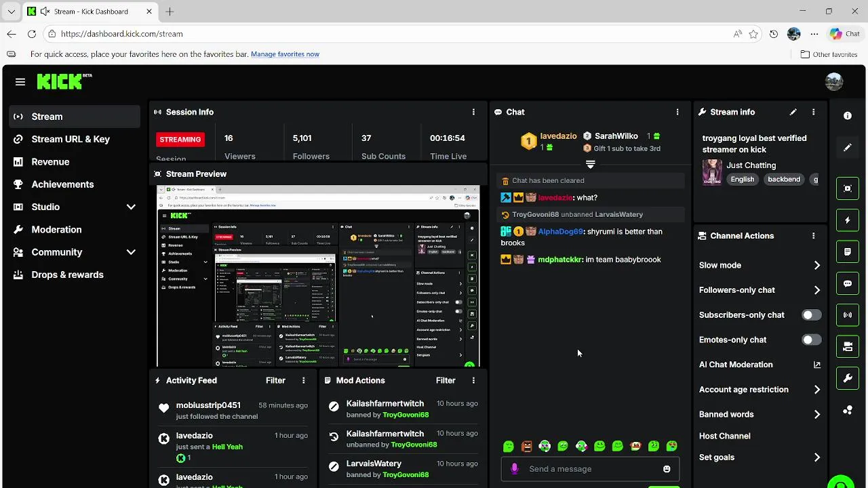Open a new browser tab
The image size is (868, 488).
click(x=170, y=12)
